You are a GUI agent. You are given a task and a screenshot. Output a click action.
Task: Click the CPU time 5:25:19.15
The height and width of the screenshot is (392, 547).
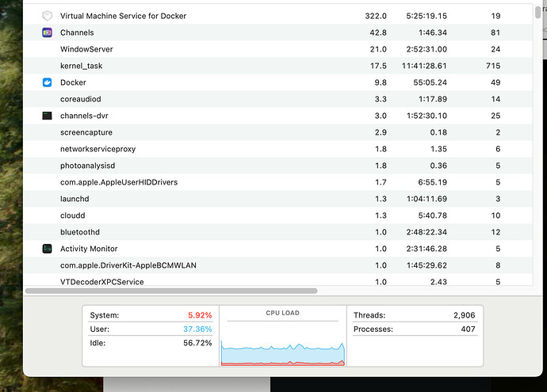click(x=427, y=16)
